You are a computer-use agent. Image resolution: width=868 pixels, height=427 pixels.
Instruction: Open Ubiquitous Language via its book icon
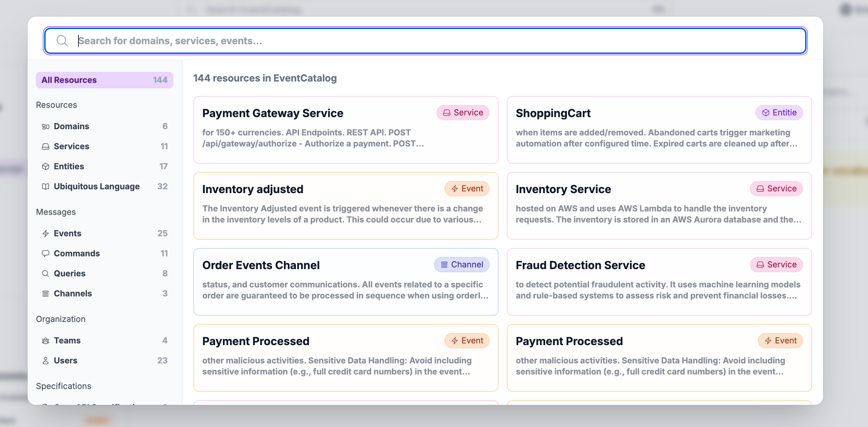46,186
